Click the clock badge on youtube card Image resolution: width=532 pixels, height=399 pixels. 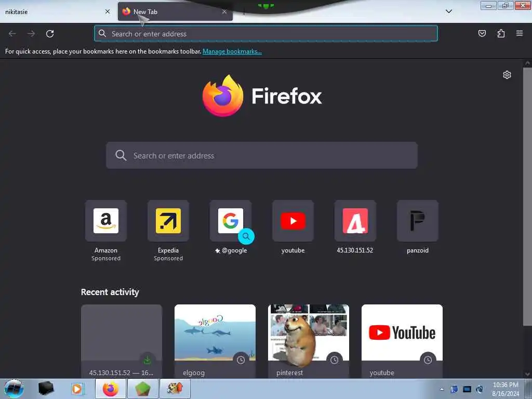coord(428,360)
